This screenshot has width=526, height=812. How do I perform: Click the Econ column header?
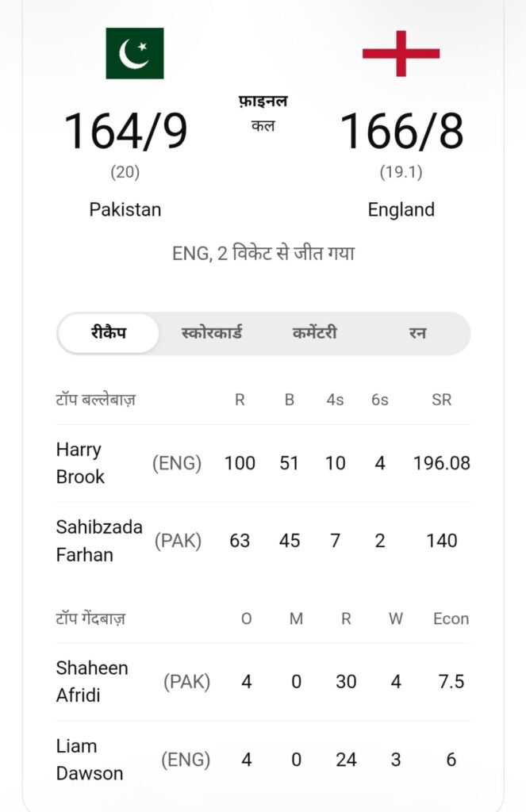click(451, 619)
